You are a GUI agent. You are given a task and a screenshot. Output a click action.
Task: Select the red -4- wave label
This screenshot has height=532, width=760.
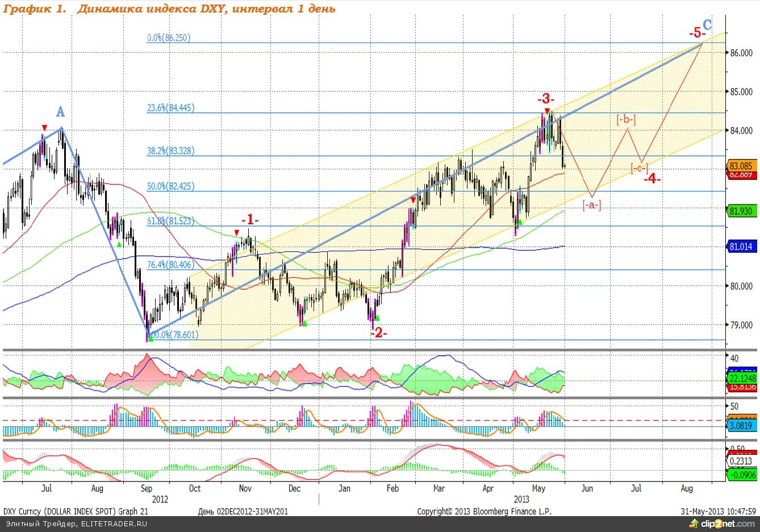652,178
